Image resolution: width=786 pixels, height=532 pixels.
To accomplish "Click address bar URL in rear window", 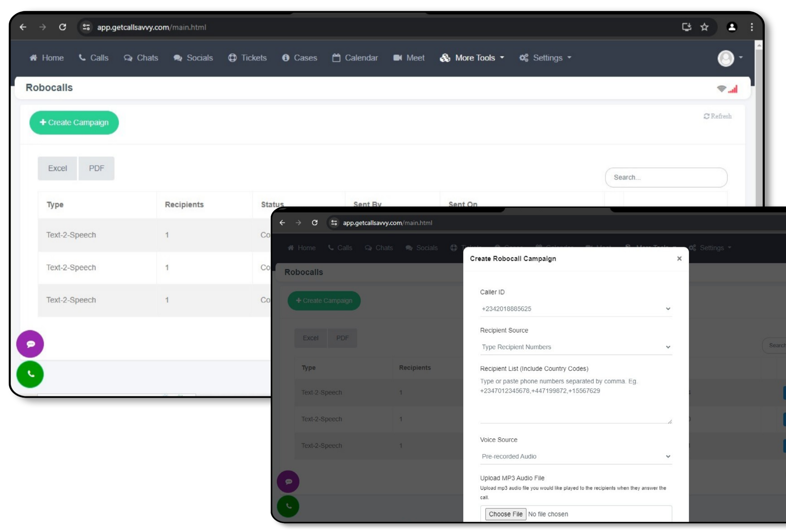I will click(x=152, y=27).
